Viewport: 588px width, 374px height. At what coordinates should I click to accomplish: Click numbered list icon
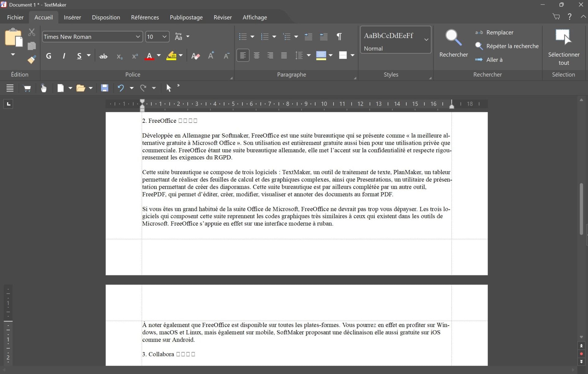[265, 37]
